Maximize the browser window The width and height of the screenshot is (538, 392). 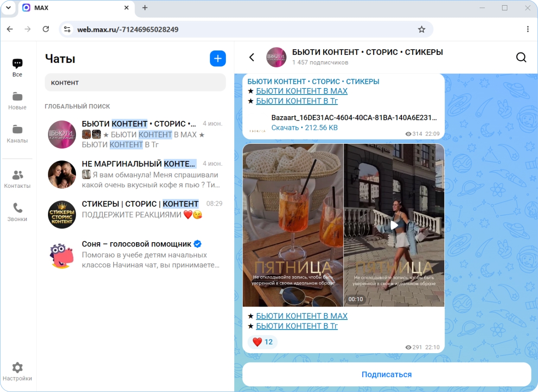505,8
